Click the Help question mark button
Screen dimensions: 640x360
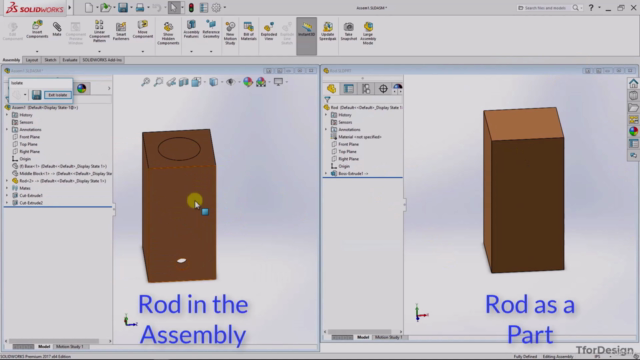(x=591, y=8)
